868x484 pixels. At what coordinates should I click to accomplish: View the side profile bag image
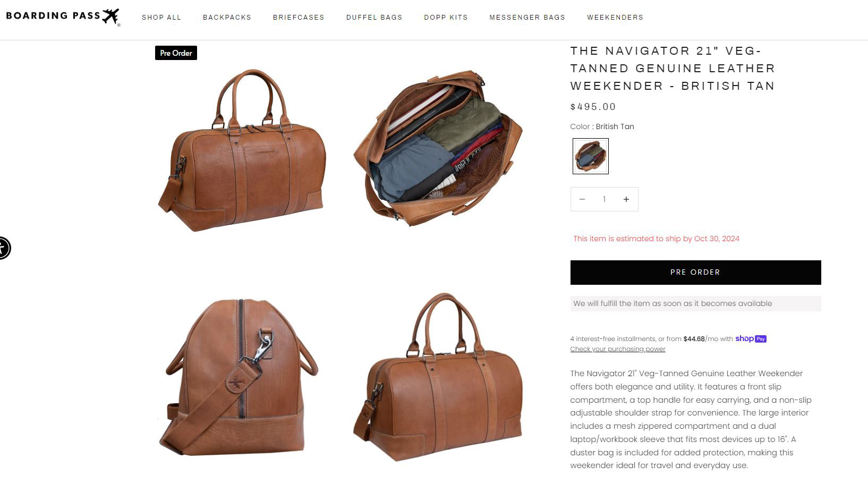coord(237,377)
